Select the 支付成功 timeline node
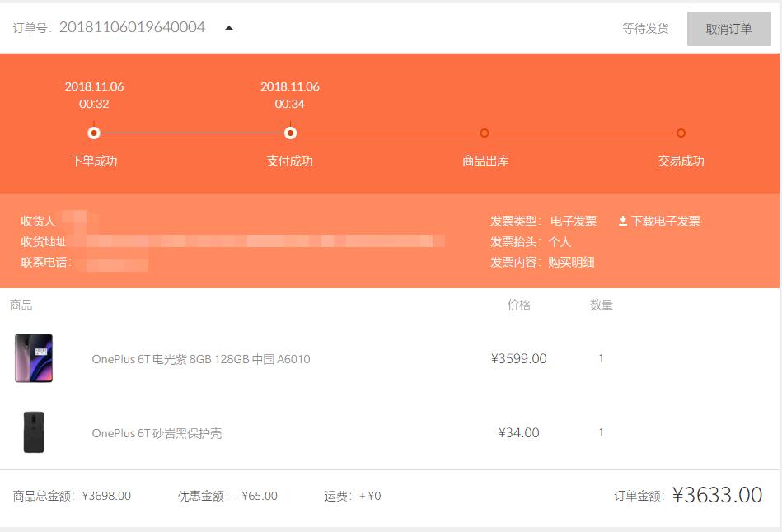This screenshot has width=782, height=532. [290, 133]
